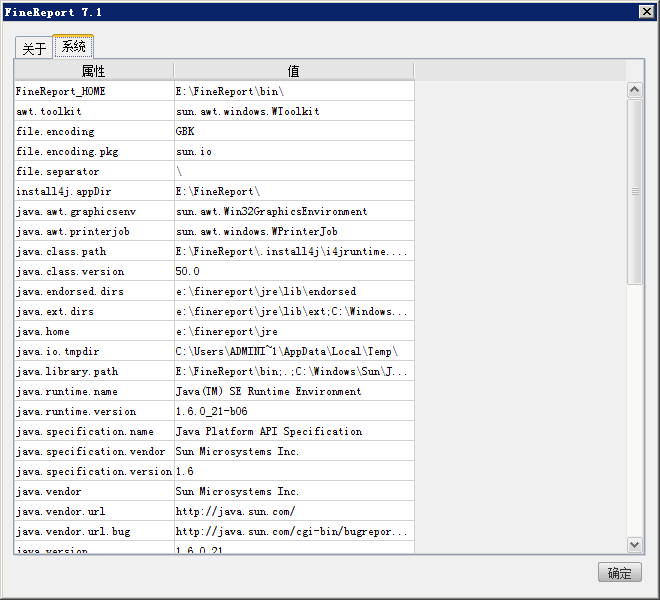Screen dimensions: 660x600
Task: Select the java.specification.version property cell
Action: click(x=94, y=471)
